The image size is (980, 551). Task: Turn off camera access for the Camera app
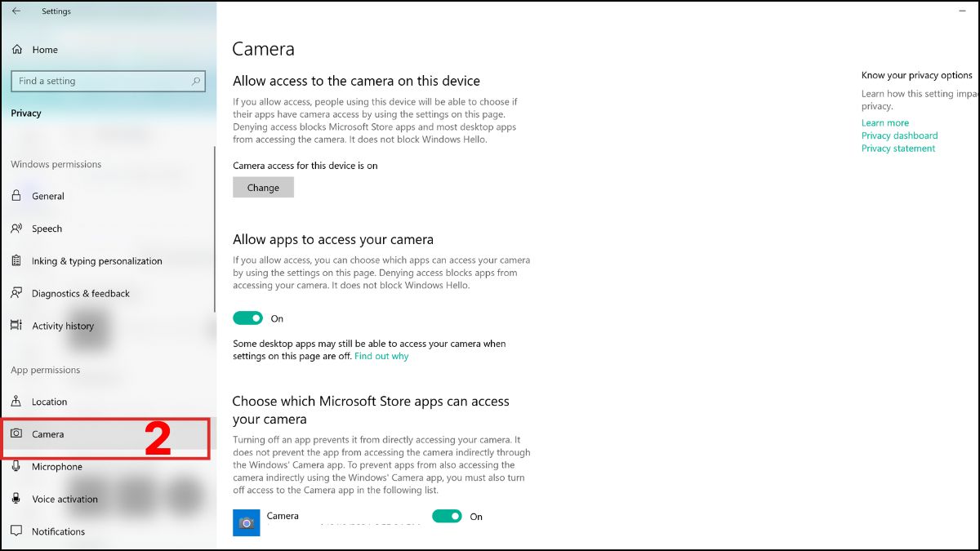(448, 516)
